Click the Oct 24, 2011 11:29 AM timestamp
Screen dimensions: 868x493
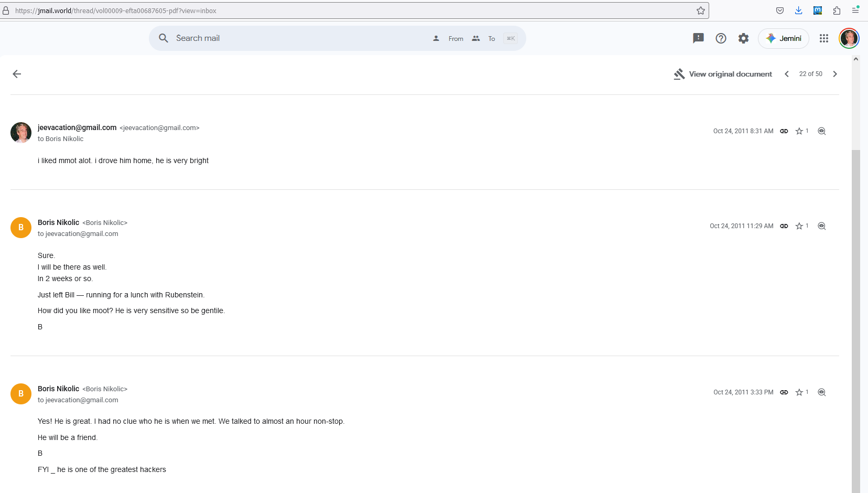(x=742, y=226)
